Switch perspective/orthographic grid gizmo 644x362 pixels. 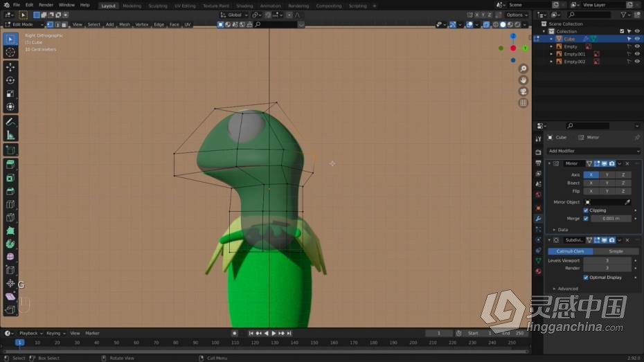[x=524, y=103]
